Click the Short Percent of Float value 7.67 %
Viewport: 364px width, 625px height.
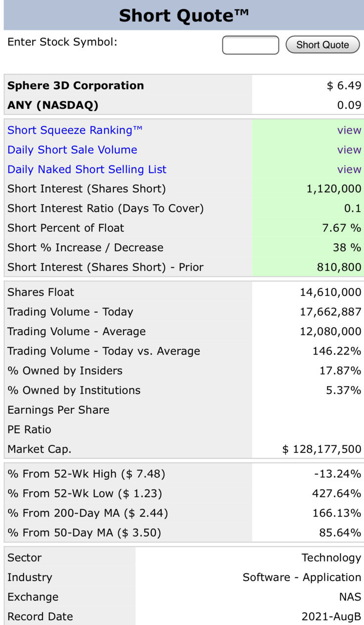pos(342,228)
